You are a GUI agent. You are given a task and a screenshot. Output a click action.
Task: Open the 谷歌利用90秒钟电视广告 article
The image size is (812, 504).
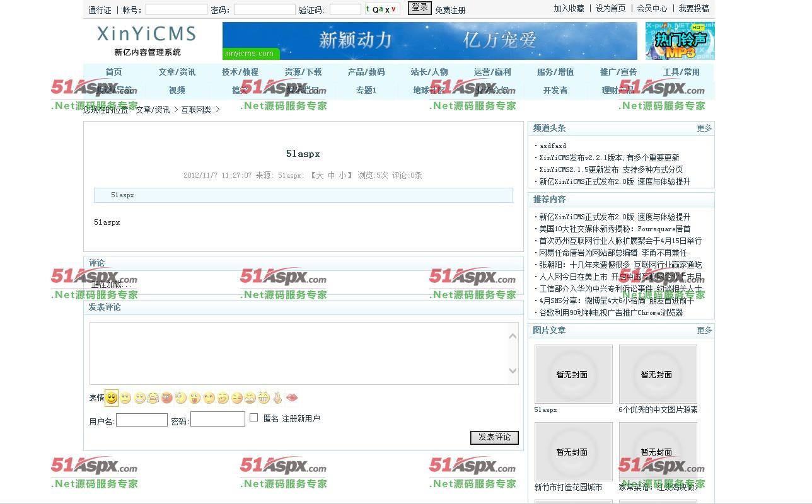point(611,312)
